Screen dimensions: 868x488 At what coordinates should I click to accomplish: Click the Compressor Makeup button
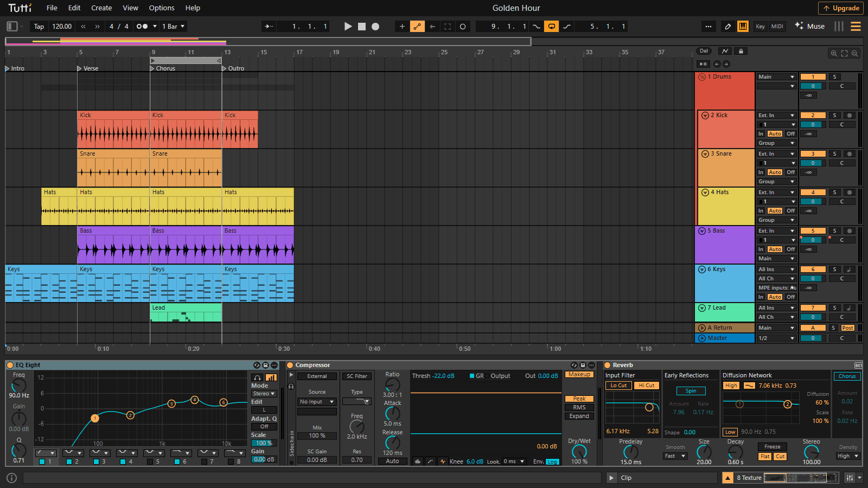tap(579, 374)
